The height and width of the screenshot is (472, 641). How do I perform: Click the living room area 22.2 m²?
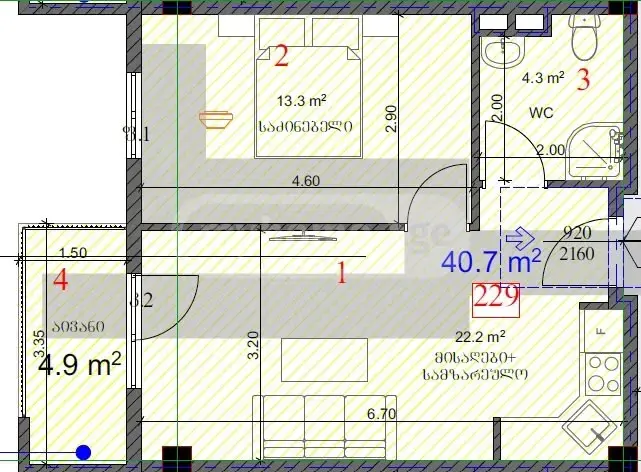click(480, 337)
